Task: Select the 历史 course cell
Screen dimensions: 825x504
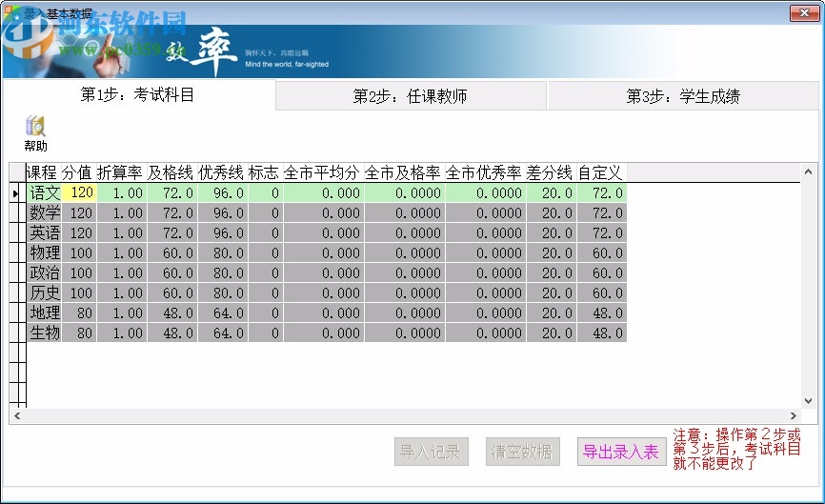Action: (44, 292)
